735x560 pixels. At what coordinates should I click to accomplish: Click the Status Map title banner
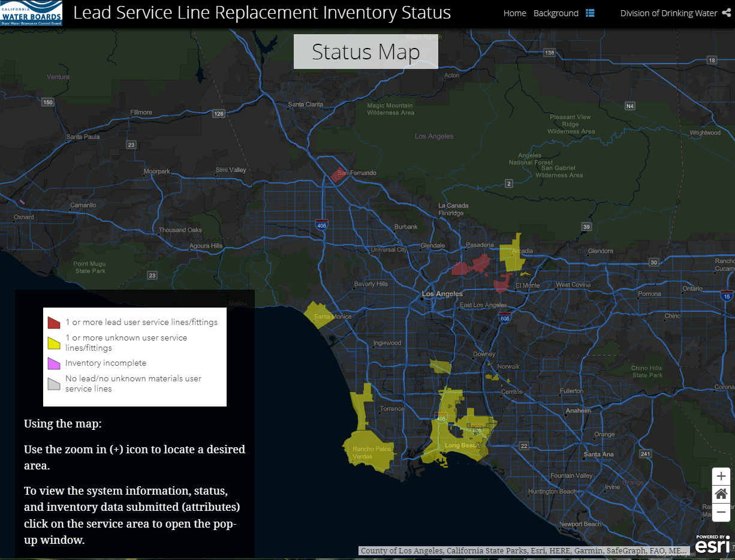[366, 52]
